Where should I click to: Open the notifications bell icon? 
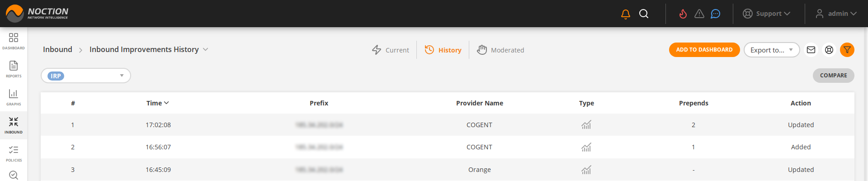point(626,14)
